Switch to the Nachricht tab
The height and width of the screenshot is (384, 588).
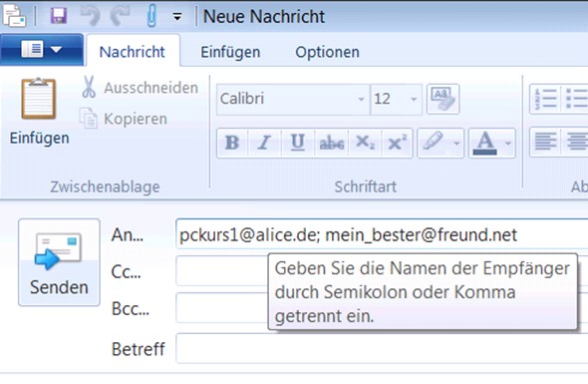pyautogui.click(x=132, y=52)
